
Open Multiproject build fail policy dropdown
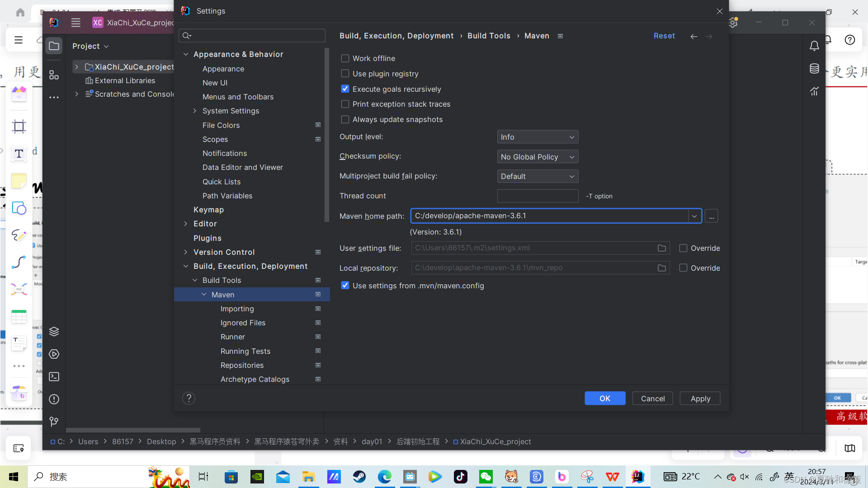pos(538,176)
